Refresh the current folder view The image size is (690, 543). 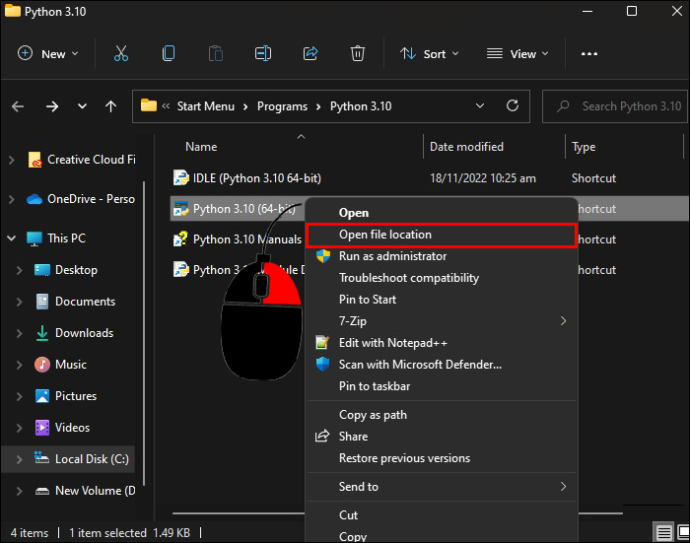(512, 106)
